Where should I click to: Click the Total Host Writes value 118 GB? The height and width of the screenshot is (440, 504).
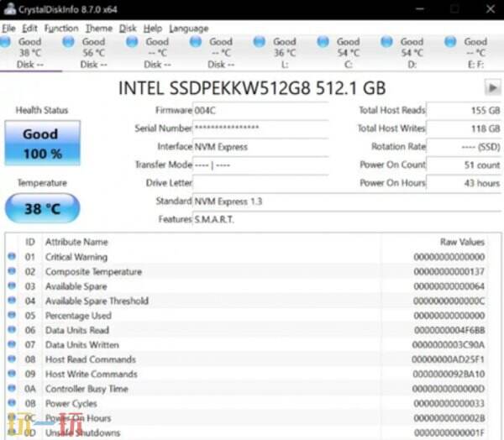[464, 128]
